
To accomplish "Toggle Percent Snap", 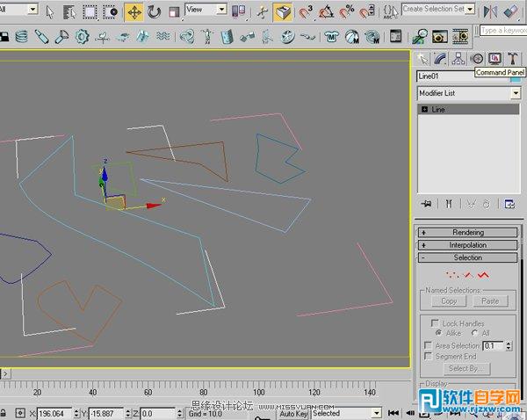I will (347, 12).
